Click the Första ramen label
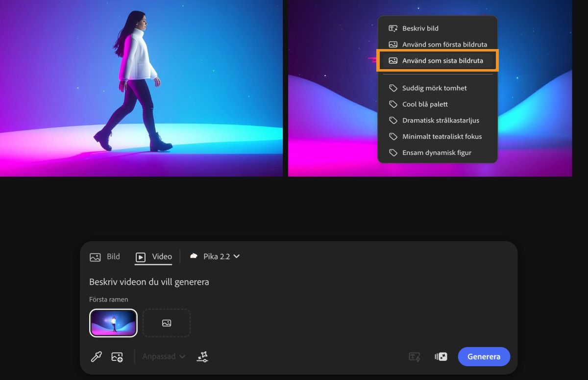The width and height of the screenshot is (588, 380). click(108, 300)
